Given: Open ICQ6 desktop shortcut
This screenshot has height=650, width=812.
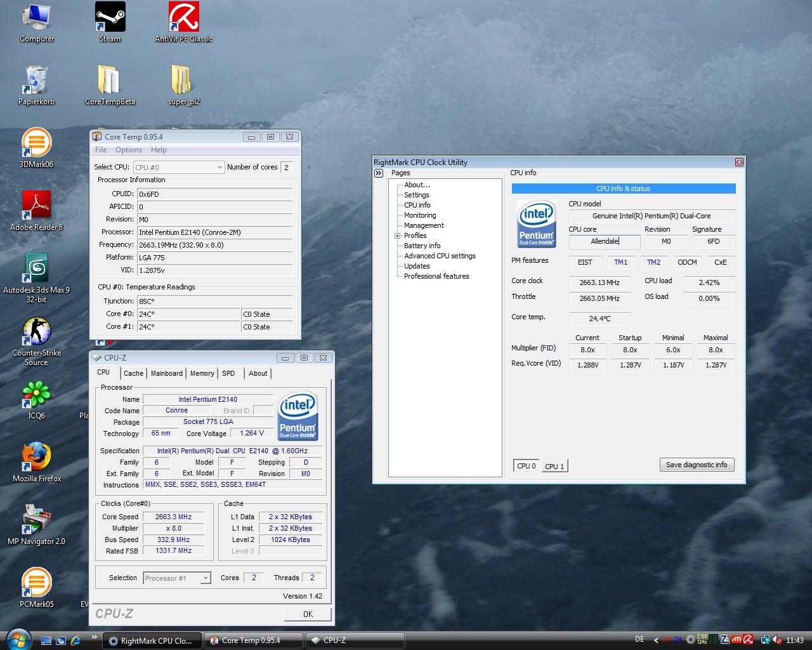Looking at the screenshot, I should [36, 400].
